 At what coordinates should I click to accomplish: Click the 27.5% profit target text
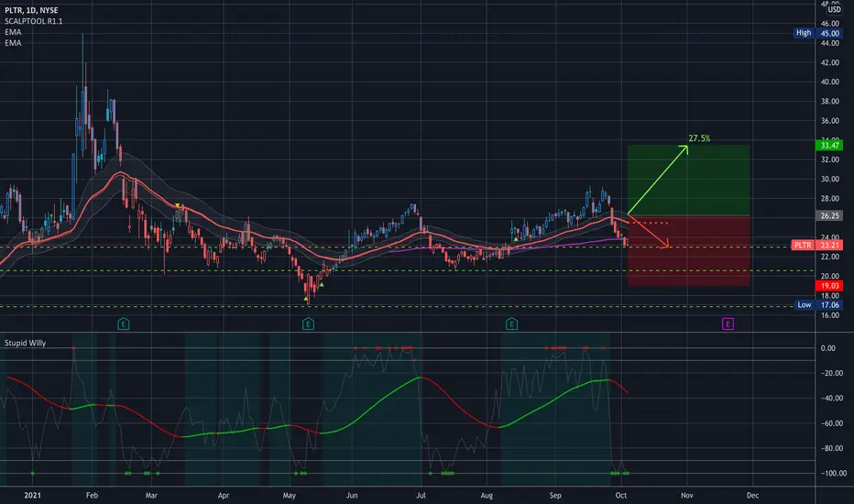coord(699,138)
